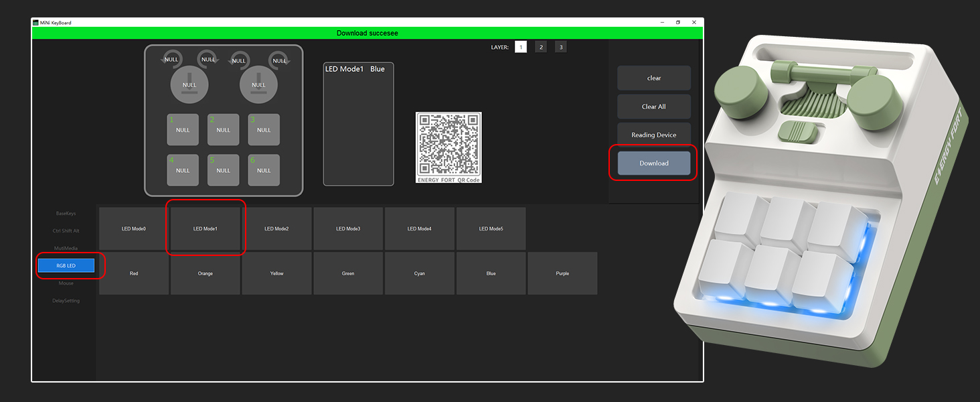Viewport: 980px width, 402px height.
Task: Click the left knob clockwise rotation icon
Action: tap(208, 59)
